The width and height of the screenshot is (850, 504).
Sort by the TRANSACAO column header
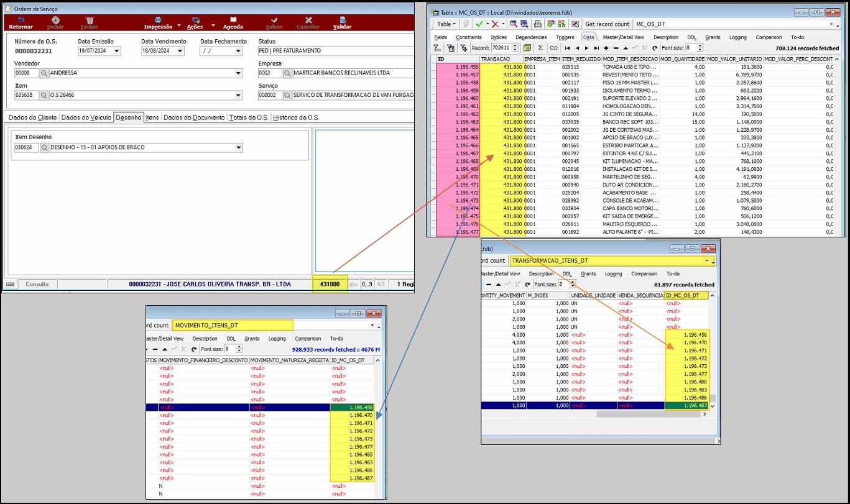(501, 58)
